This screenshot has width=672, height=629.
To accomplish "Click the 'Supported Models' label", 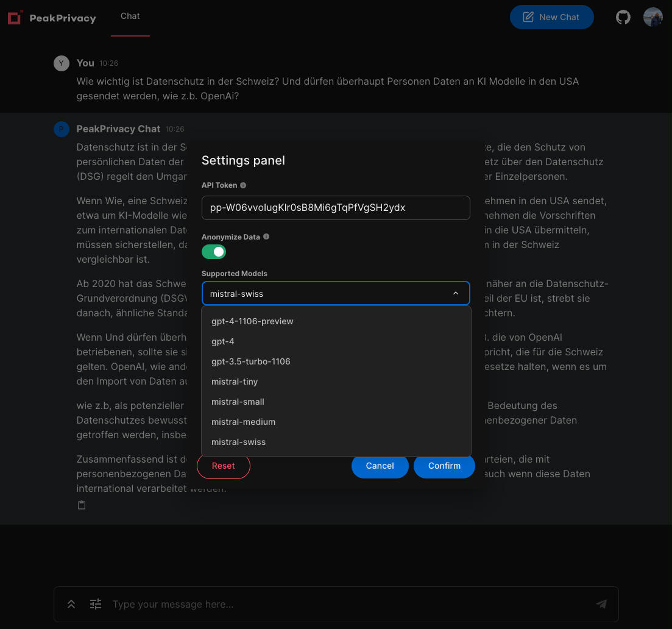I will 234,274.
